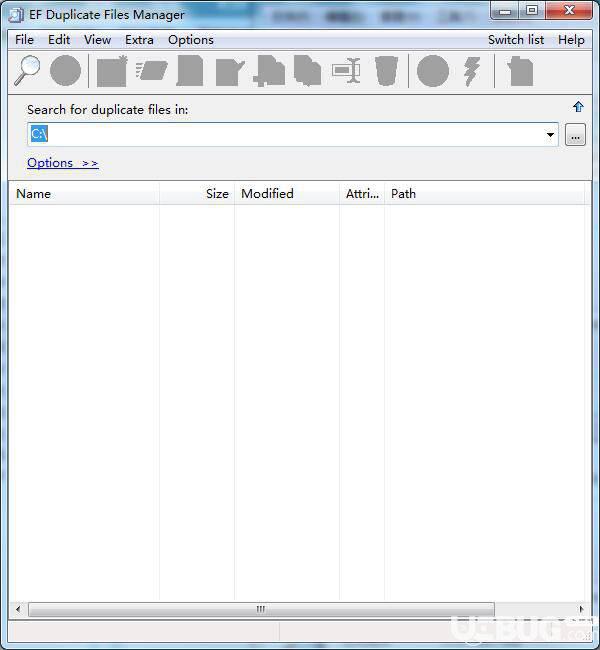The image size is (600, 650).
Task: Open the Extra menu
Action: tap(139, 40)
